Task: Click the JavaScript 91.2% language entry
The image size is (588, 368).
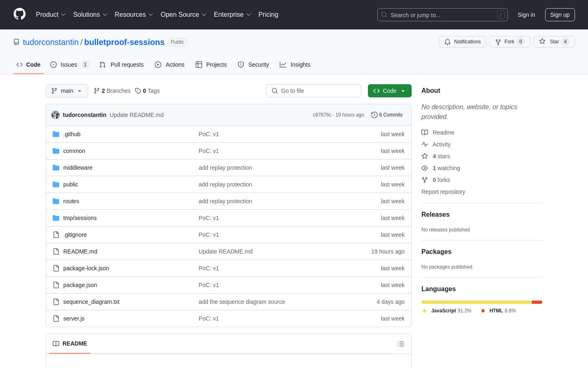Action: 447,311
